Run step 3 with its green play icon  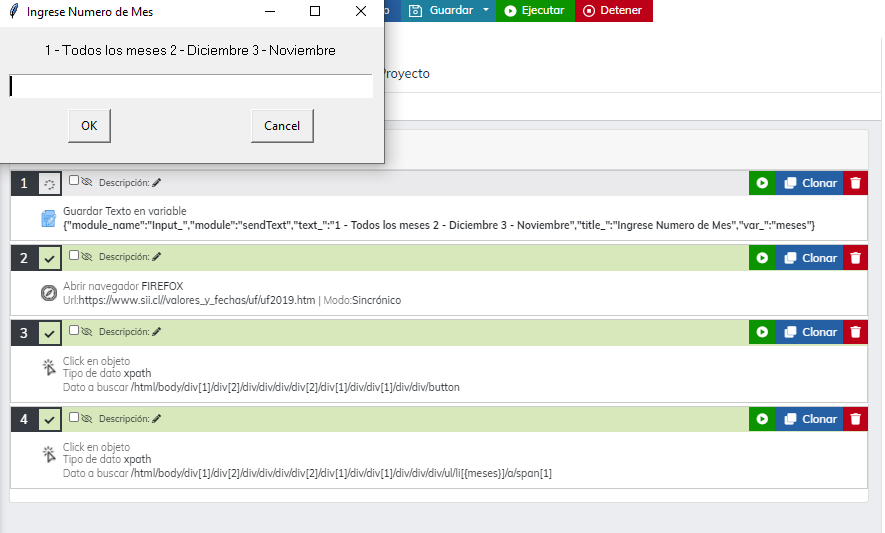(x=762, y=332)
